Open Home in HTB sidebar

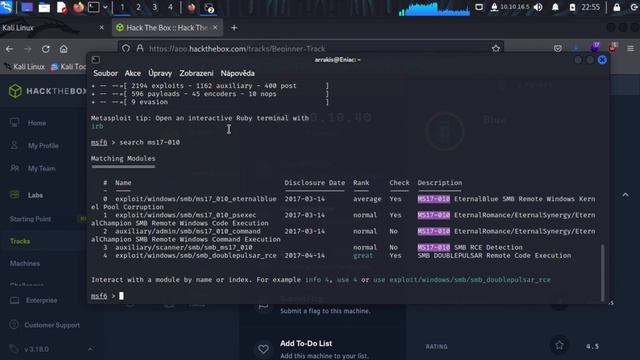tap(37, 123)
